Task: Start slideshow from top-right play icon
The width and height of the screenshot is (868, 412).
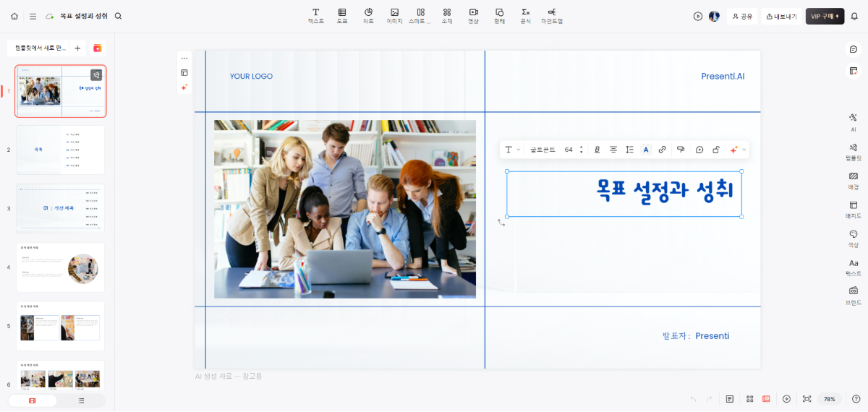Action: (x=698, y=16)
